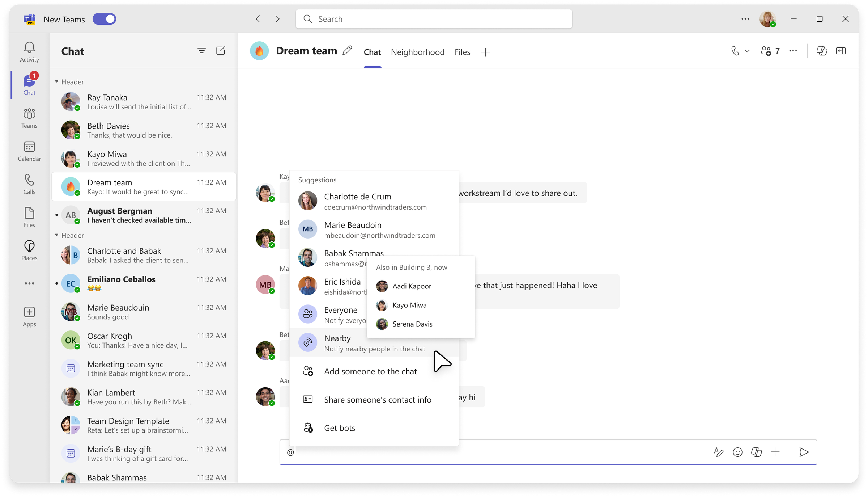Collapse the Suggestions dropdown menu
This screenshot has height=497, width=868.
click(537, 239)
